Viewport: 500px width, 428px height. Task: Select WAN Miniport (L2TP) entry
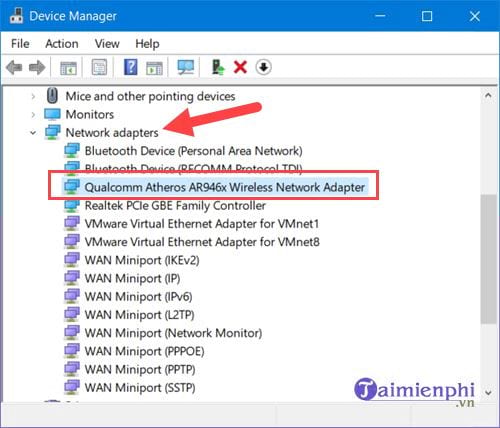pos(139,315)
